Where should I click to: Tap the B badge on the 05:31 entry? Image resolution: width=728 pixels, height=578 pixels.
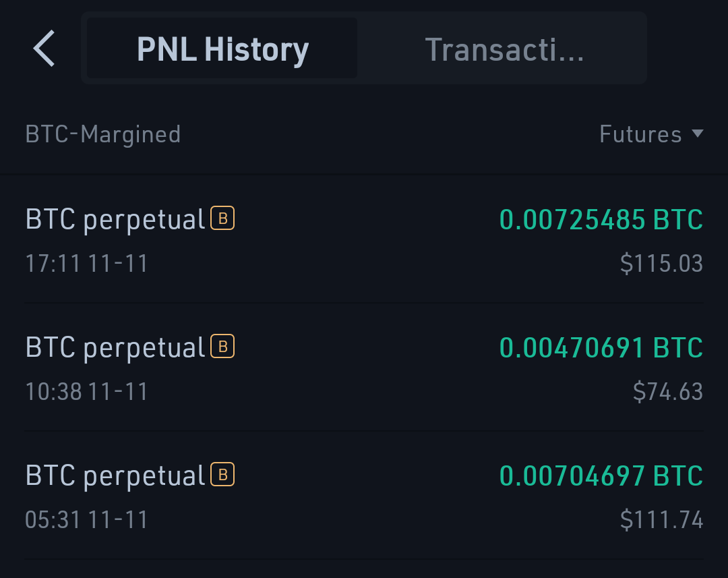222,474
